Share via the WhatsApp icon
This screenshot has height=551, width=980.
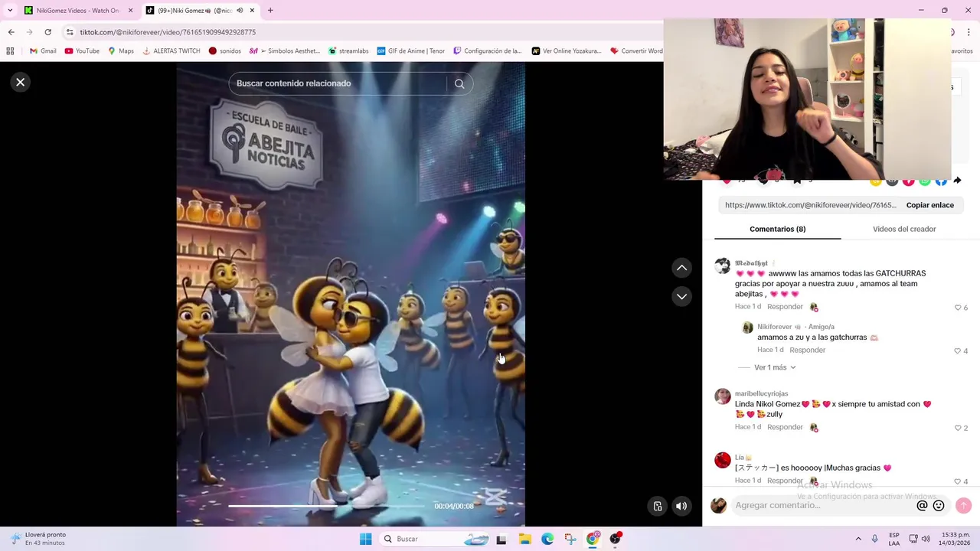[925, 181]
